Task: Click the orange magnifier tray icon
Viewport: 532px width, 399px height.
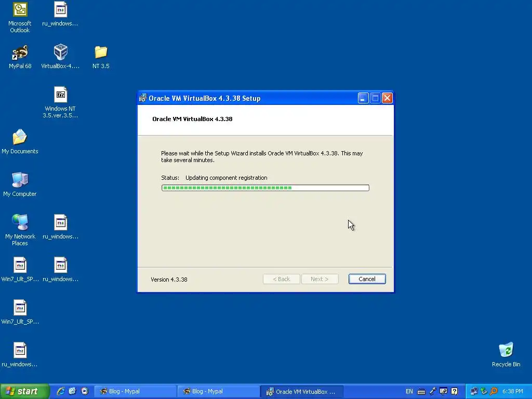Action: coord(494,391)
